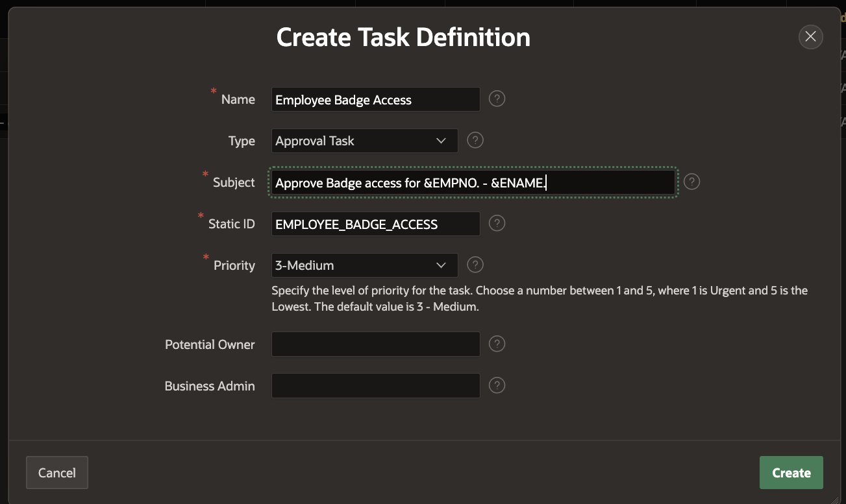
Task: Click the Business Admin help icon
Action: click(497, 385)
